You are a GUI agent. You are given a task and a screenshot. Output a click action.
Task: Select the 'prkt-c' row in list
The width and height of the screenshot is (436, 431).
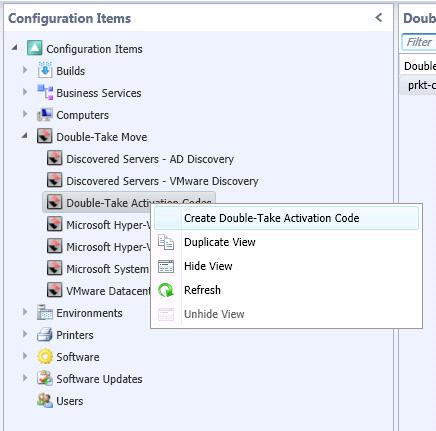[418, 85]
